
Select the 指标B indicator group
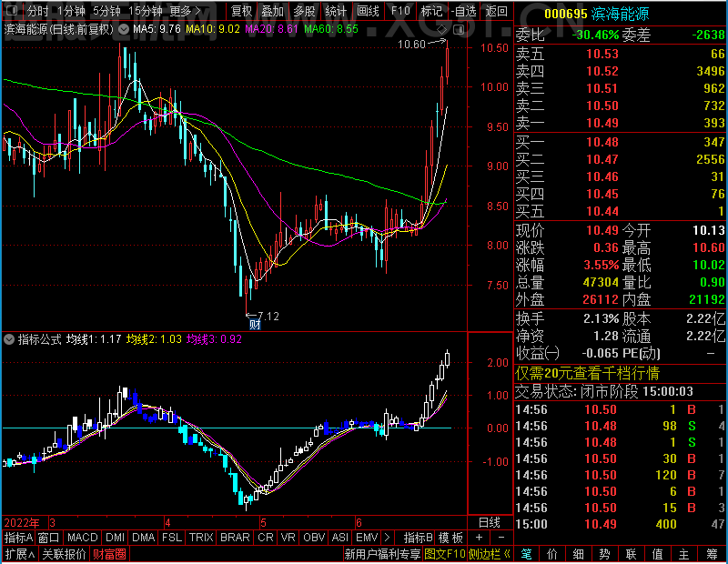click(x=419, y=538)
